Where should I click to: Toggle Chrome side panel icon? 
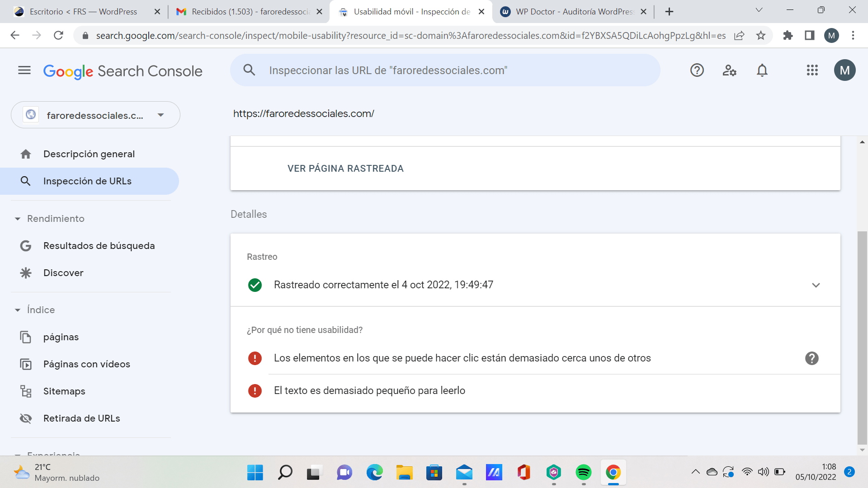tap(810, 35)
